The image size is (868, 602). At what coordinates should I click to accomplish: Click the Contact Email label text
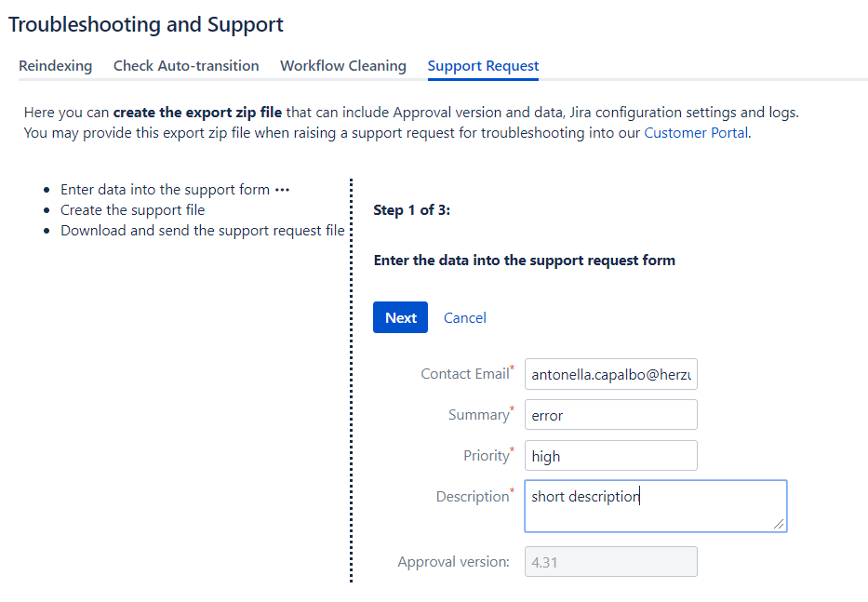pyautogui.click(x=464, y=374)
